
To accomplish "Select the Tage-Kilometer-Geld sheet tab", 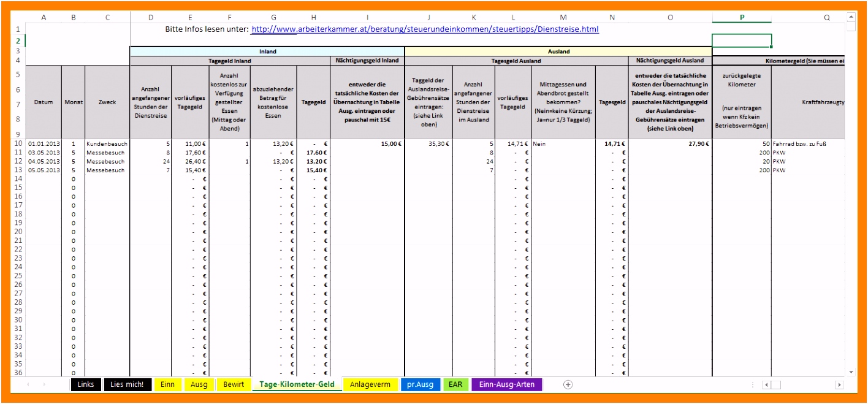I will click(x=297, y=384).
